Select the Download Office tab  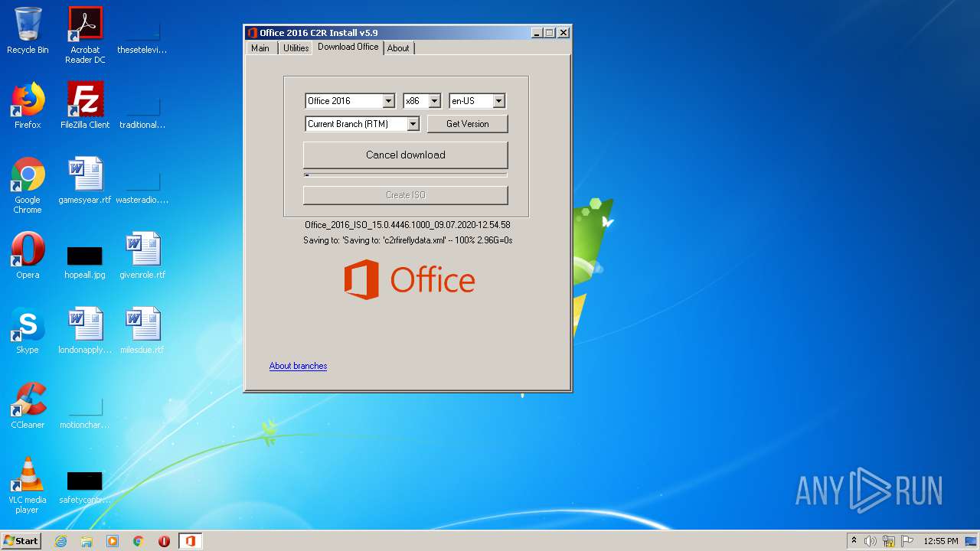click(x=348, y=47)
